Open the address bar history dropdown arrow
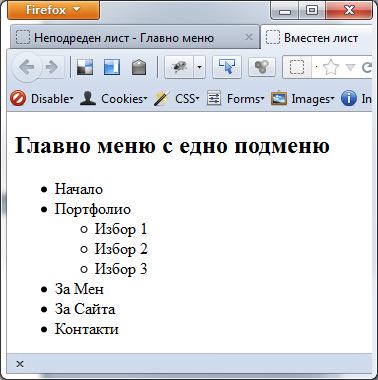The height and width of the screenshot is (380, 378). (x=350, y=68)
